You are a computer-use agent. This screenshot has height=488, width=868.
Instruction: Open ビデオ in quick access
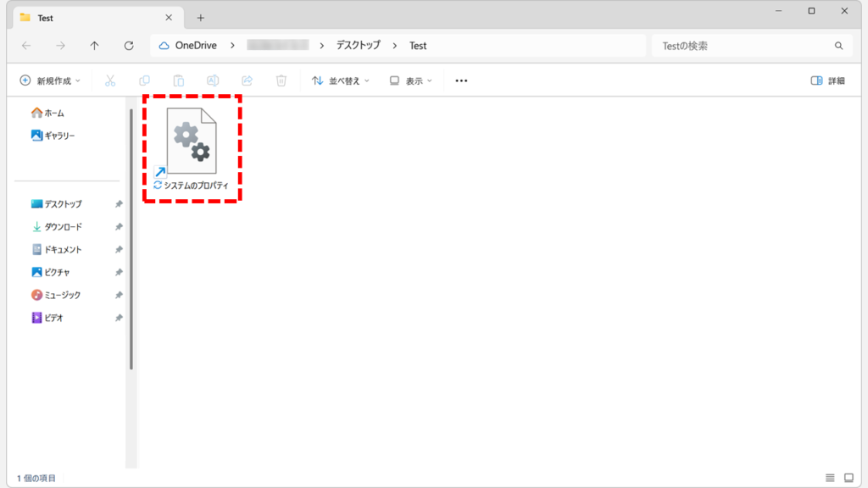click(x=47, y=318)
